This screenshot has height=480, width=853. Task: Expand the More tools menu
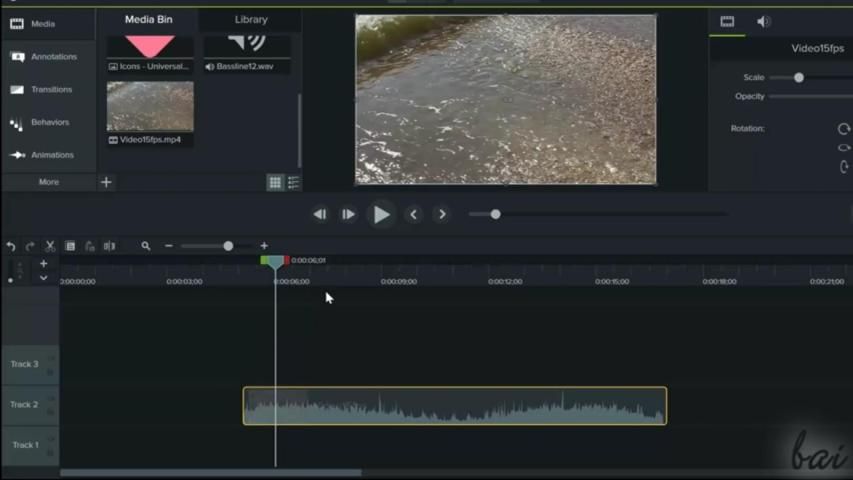pos(48,182)
